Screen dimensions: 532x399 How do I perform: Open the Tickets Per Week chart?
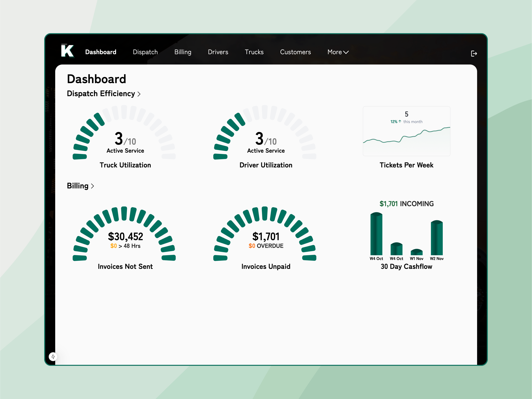(x=406, y=131)
